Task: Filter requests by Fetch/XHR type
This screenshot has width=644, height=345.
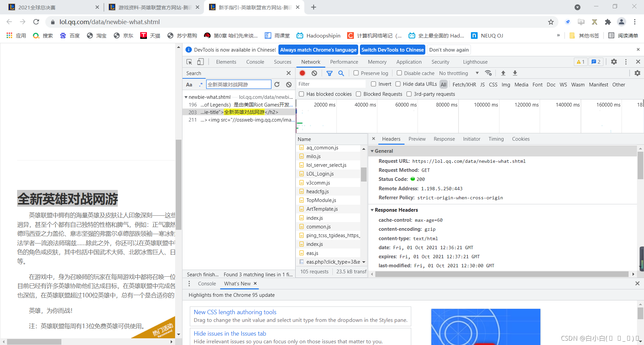Action: click(x=464, y=85)
